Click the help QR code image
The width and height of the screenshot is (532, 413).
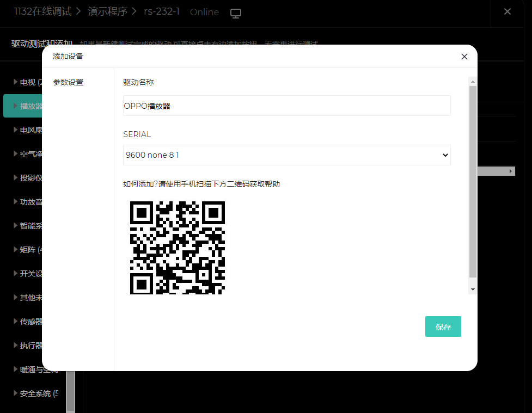point(178,248)
